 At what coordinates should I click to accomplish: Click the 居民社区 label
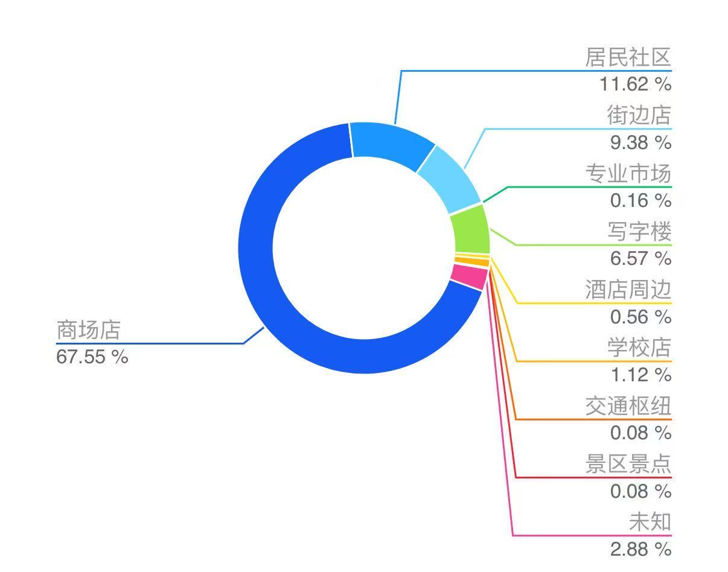click(x=628, y=57)
